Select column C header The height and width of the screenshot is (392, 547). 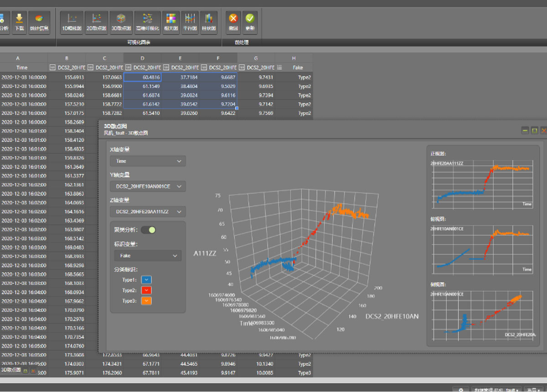104,58
